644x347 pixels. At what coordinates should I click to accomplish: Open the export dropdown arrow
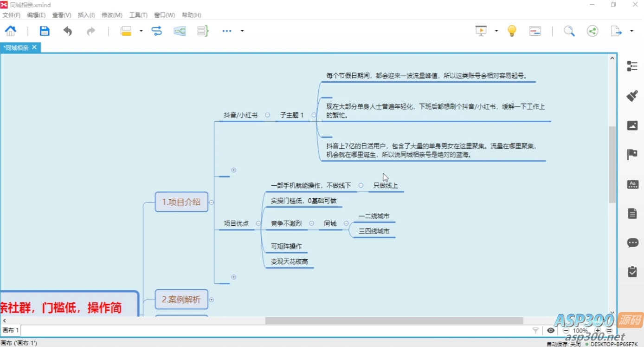click(x=631, y=31)
